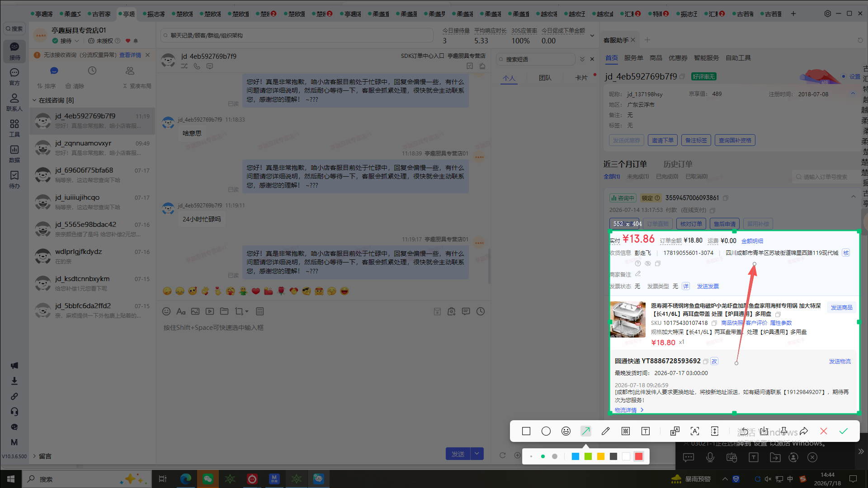Undo the last screenshot annotation

pos(744,431)
